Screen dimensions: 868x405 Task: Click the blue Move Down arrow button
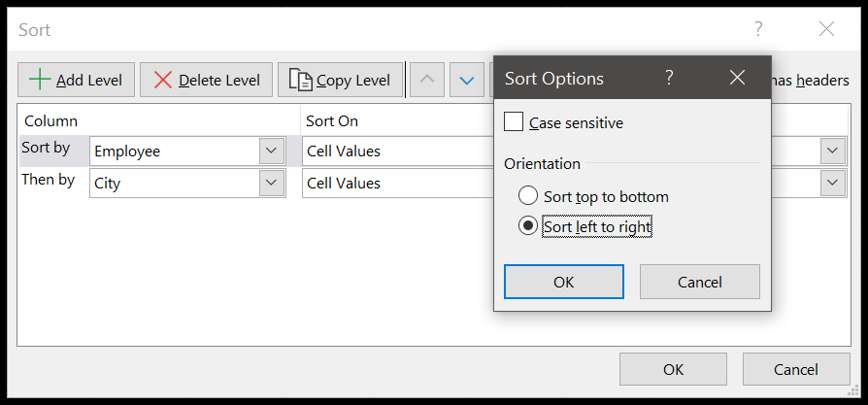(467, 80)
